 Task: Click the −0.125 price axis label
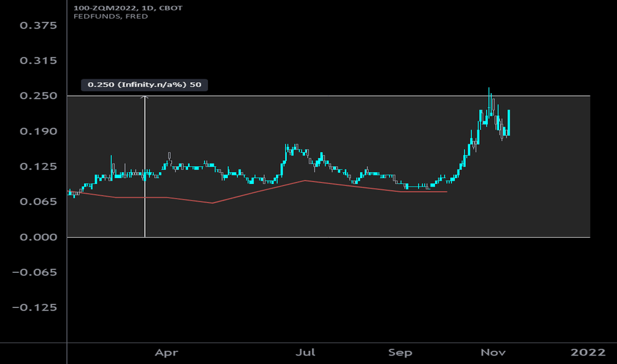pyautogui.click(x=34, y=307)
